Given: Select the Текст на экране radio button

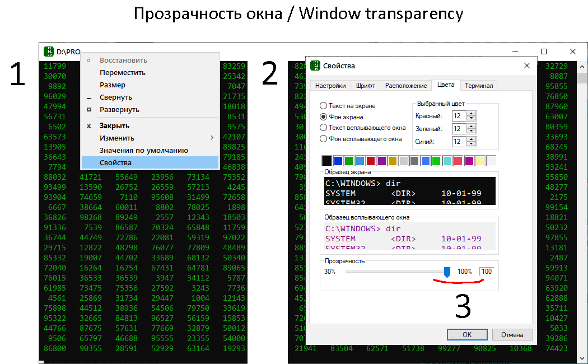Looking at the screenshot, I should 322,105.
